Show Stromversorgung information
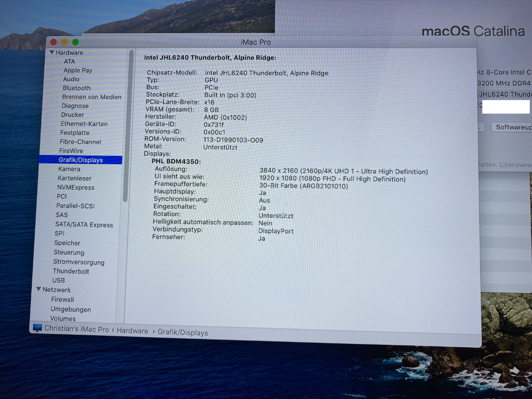Screen dimensions: 532x399 (79, 262)
